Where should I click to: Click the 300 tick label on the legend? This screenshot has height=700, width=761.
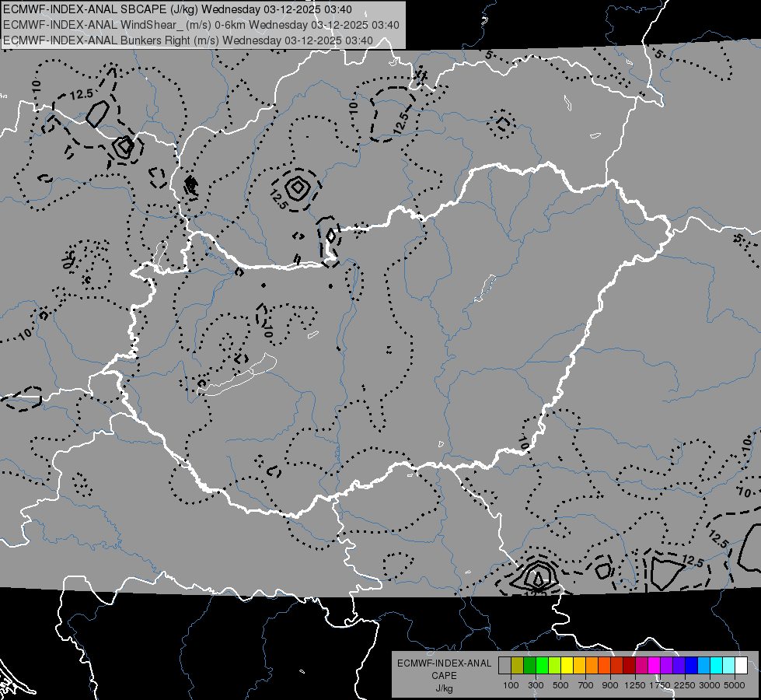pos(536,685)
